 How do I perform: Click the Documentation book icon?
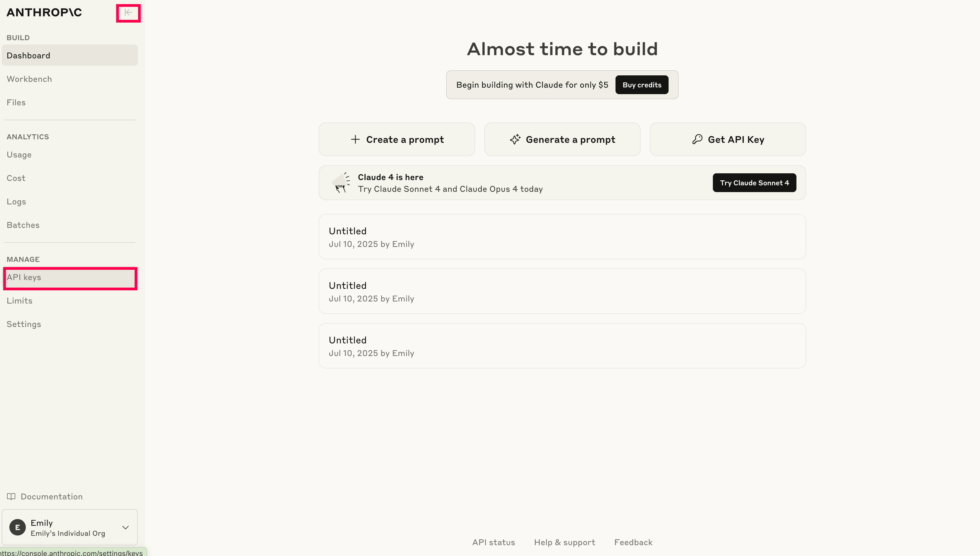11,496
